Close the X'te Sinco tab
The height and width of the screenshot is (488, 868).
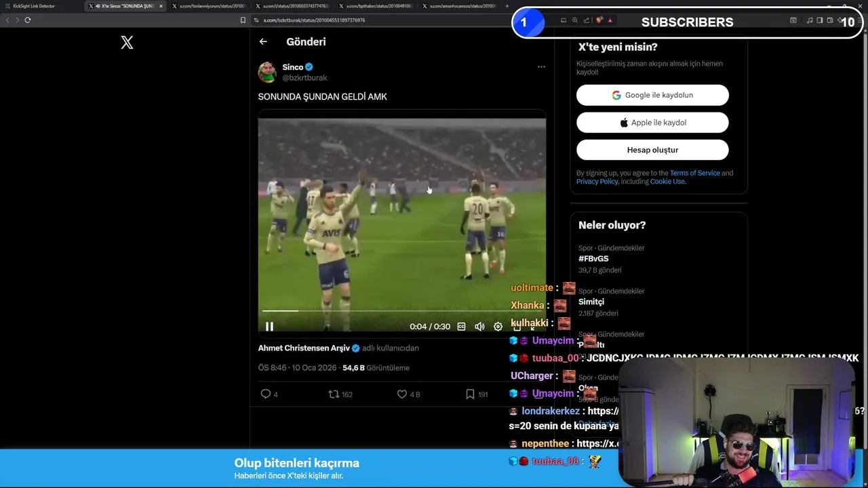[161, 6]
